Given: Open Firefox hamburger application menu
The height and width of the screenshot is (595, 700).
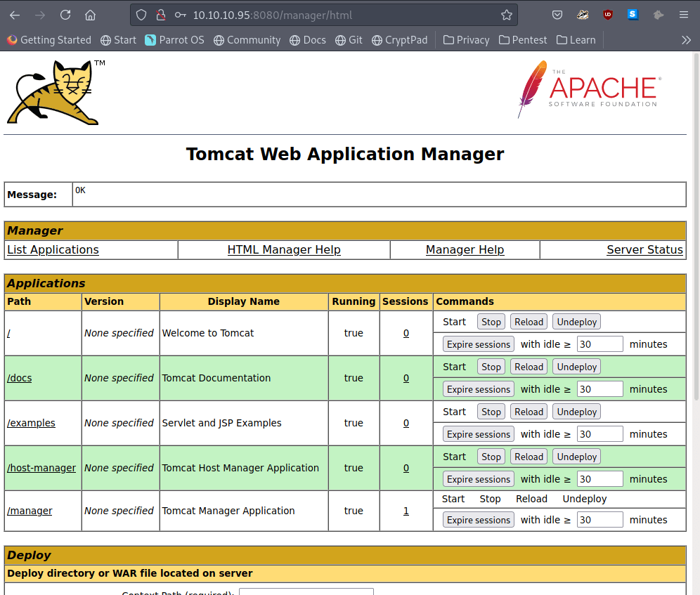Looking at the screenshot, I should click(x=684, y=15).
